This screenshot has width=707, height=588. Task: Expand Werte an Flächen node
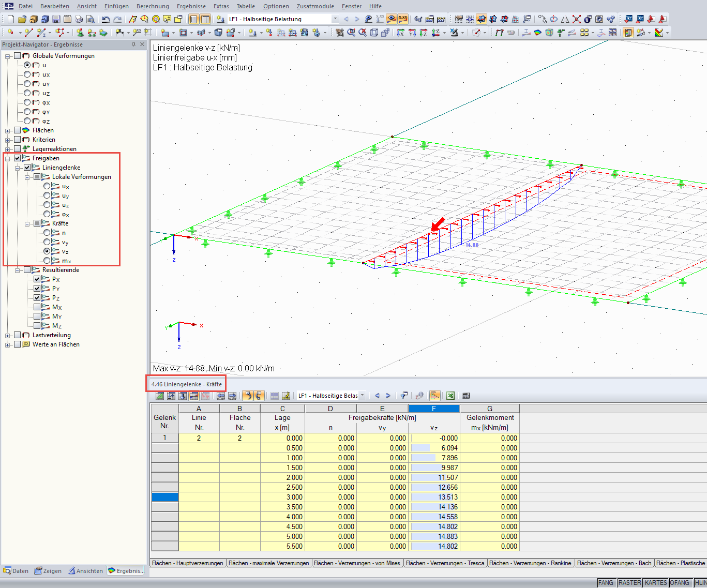click(x=8, y=344)
